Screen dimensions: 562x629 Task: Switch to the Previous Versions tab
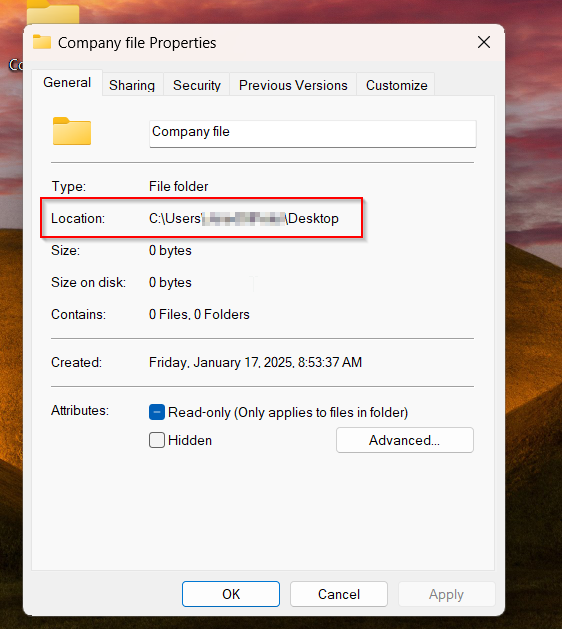(293, 85)
